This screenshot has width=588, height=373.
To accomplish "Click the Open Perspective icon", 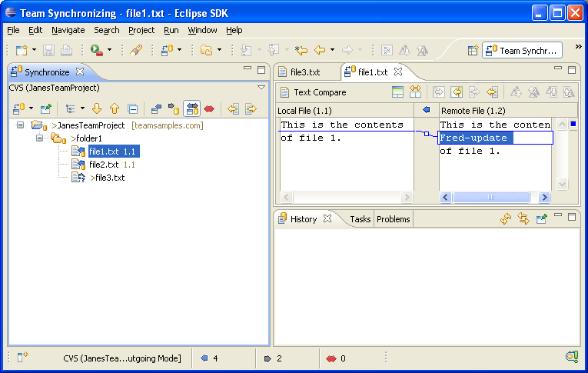I will click(x=473, y=50).
